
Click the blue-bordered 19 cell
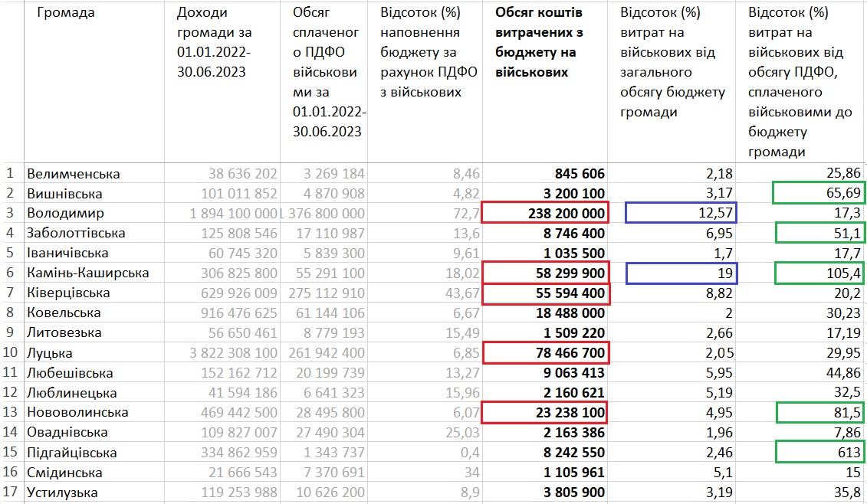click(x=682, y=273)
